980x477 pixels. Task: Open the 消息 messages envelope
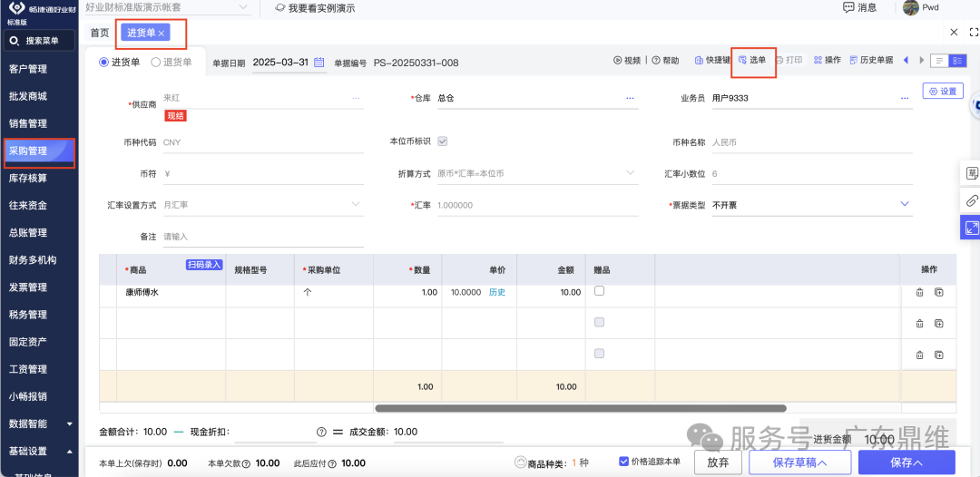coord(859,8)
